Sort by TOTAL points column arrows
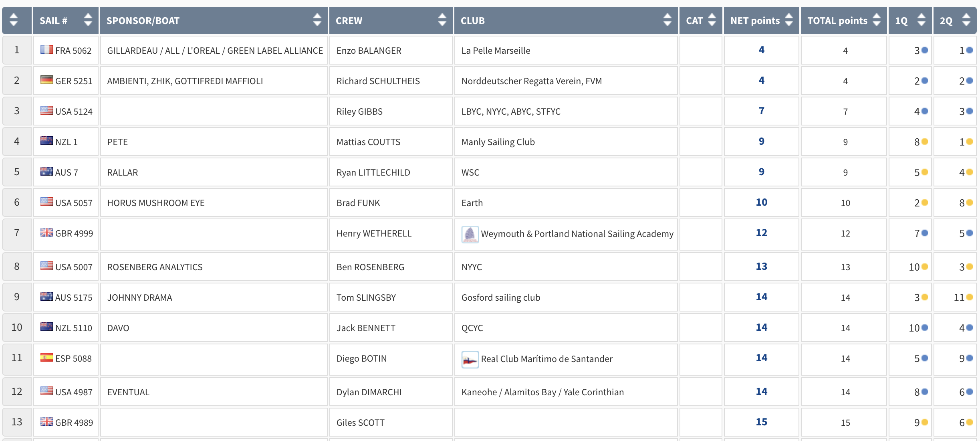 [877, 20]
